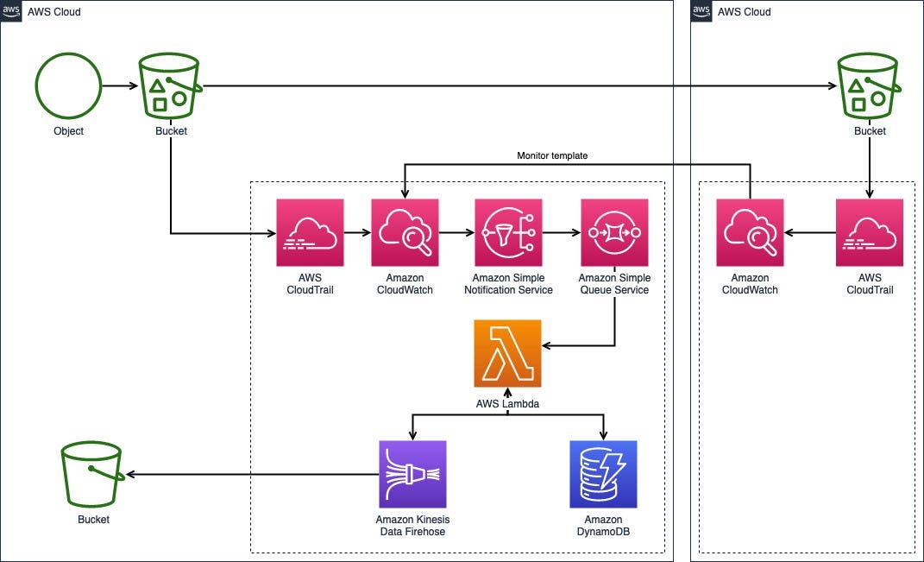
Task: Select the AWS CloudTrail icon in left cloud
Action: click(x=310, y=232)
